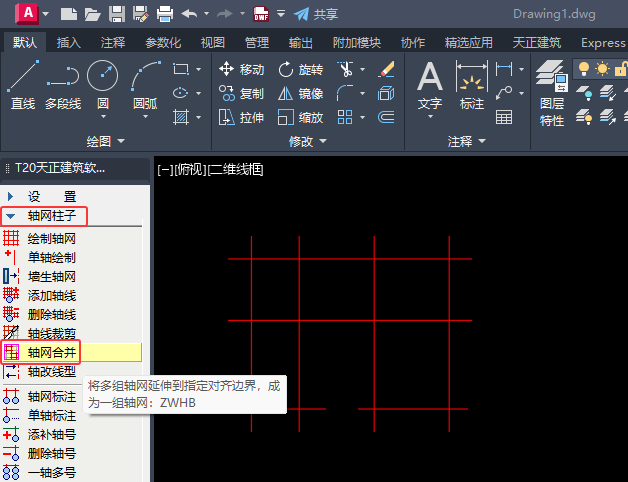
Task: Switch to the 注释 ribbon tab
Action: coord(113,42)
